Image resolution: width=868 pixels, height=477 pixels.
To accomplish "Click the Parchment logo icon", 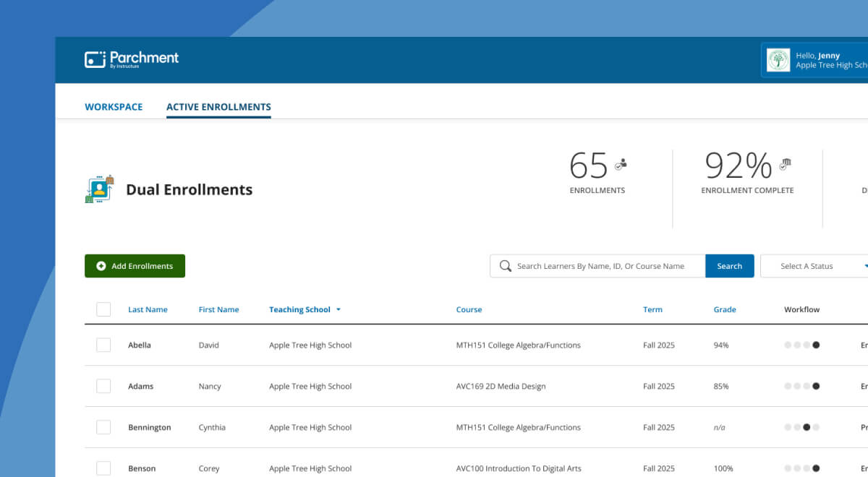I will tap(95, 59).
